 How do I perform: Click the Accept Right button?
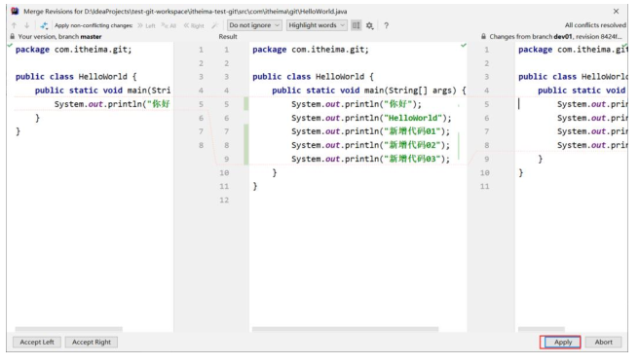point(92,342)
